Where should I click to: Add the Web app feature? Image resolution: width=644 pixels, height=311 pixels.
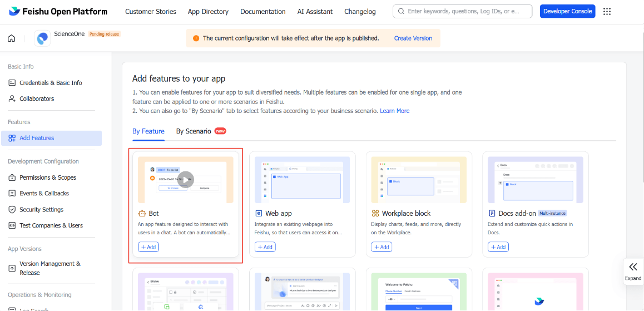tap(265, 247)
